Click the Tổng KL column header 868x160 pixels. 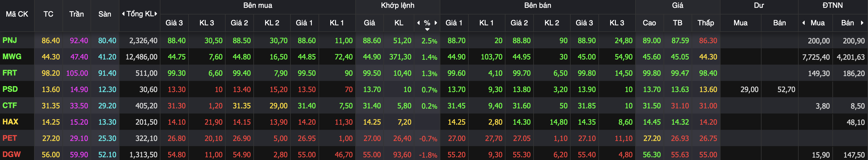point(140,14)
